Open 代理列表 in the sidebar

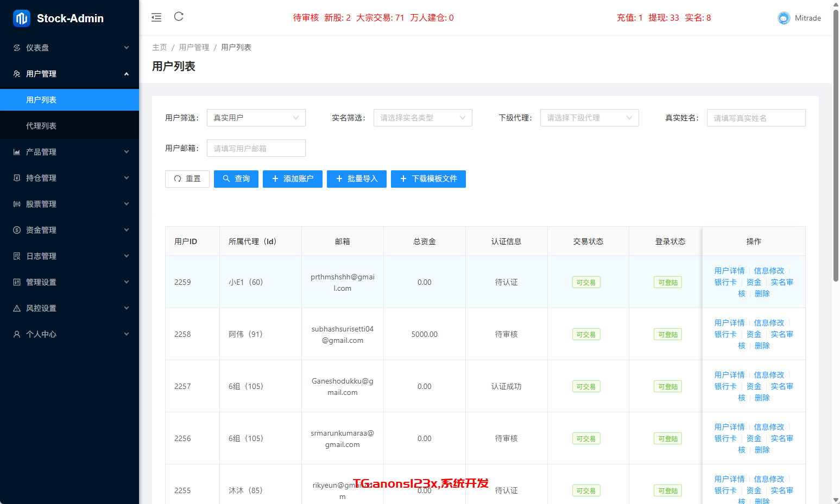[41, 126]
